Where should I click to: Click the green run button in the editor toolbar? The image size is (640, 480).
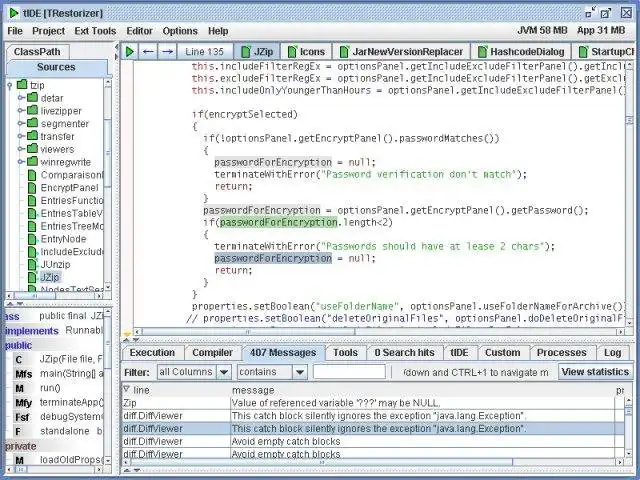[x=130, y=51]
